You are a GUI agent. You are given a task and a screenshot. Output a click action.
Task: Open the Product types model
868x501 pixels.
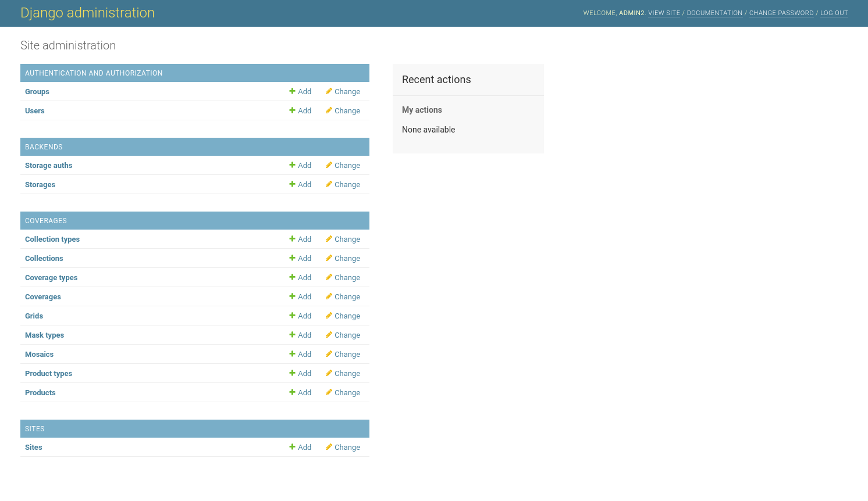click(x=49, y=374)
